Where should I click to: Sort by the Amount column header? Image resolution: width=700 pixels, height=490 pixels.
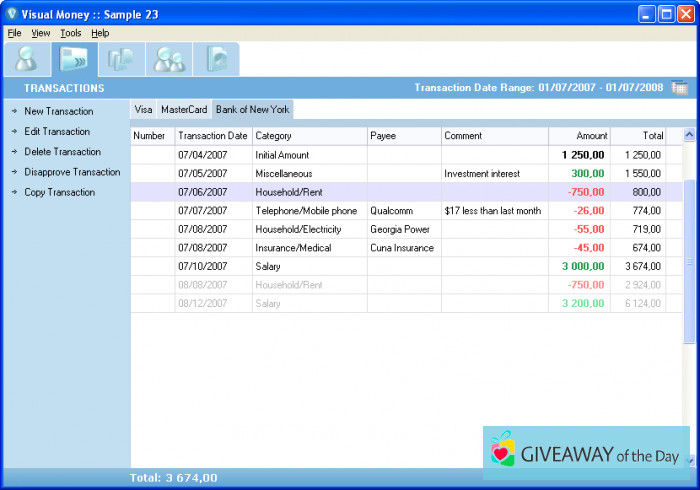click(592, 136)
